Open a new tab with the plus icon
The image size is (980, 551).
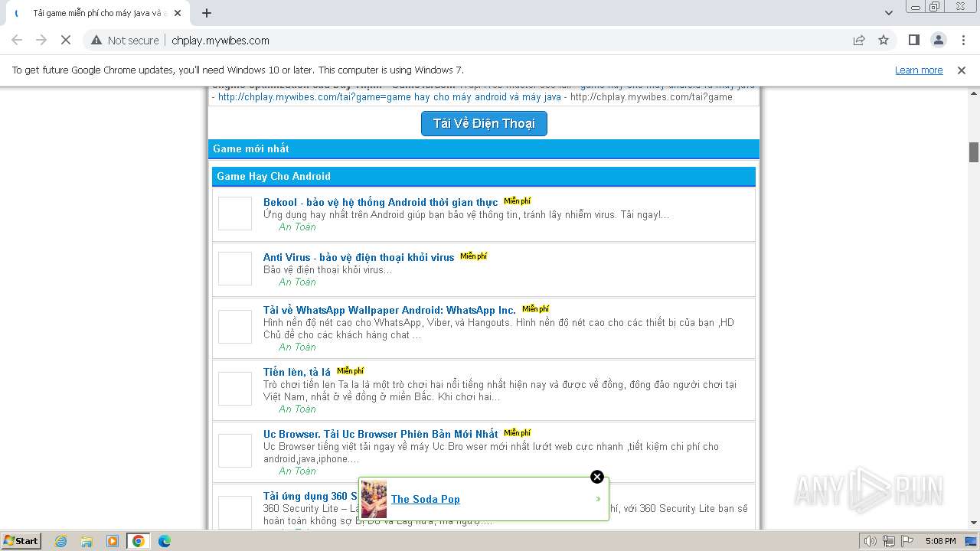pyautogui.click(x=207, y=13)
